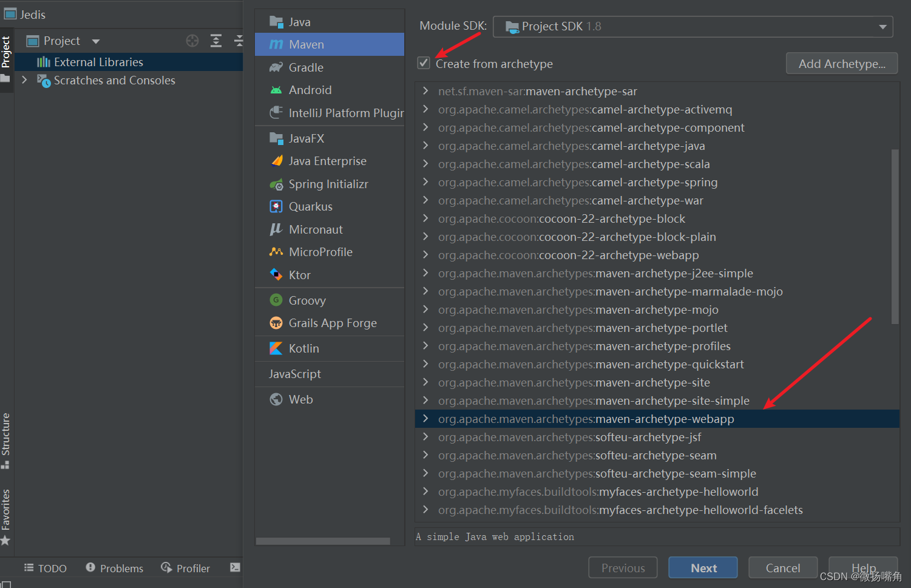Viewport: 911px width, 588px height.
Task: Click the Favorites star icon
Action: pyautogui.click(x=5, y=540)
